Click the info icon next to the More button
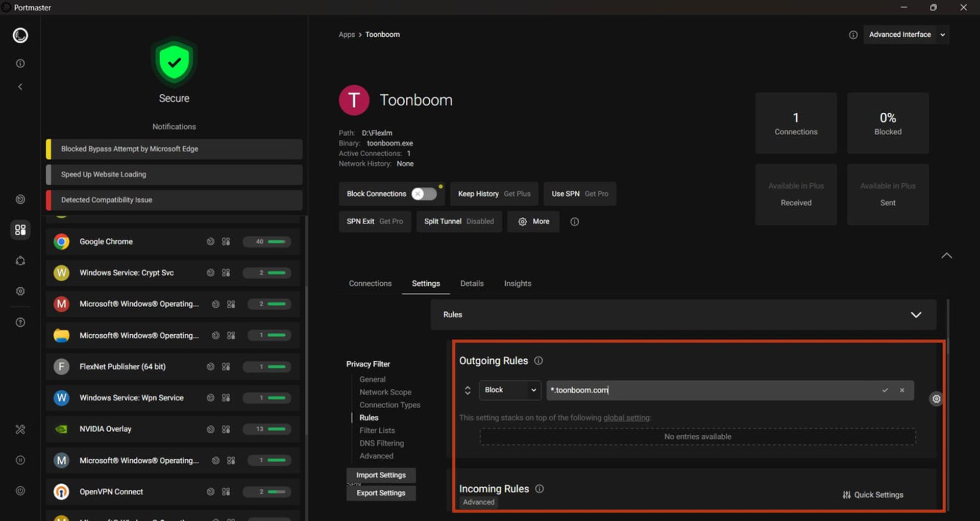 point(574,221)
